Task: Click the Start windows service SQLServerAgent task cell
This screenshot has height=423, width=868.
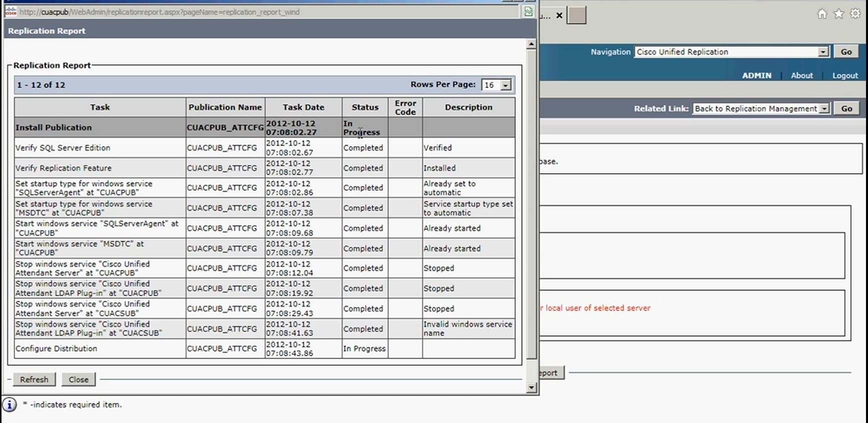Action: tap(100, 228)
